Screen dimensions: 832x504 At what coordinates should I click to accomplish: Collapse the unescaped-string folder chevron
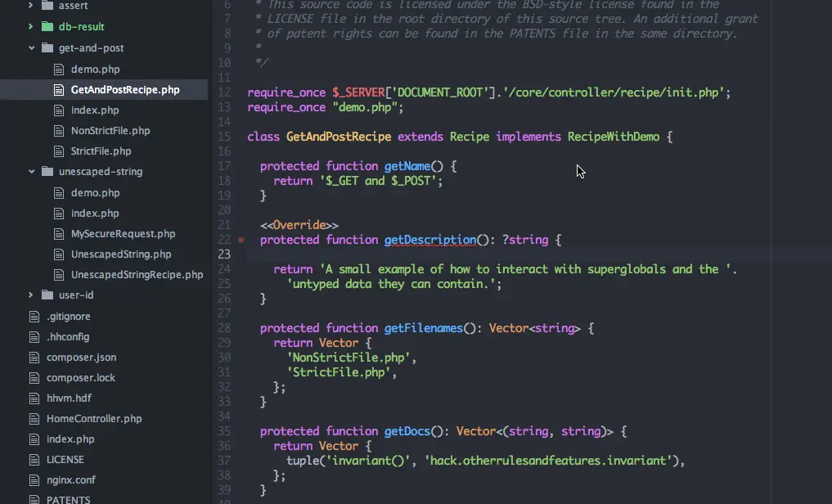(x=31, y=171)
